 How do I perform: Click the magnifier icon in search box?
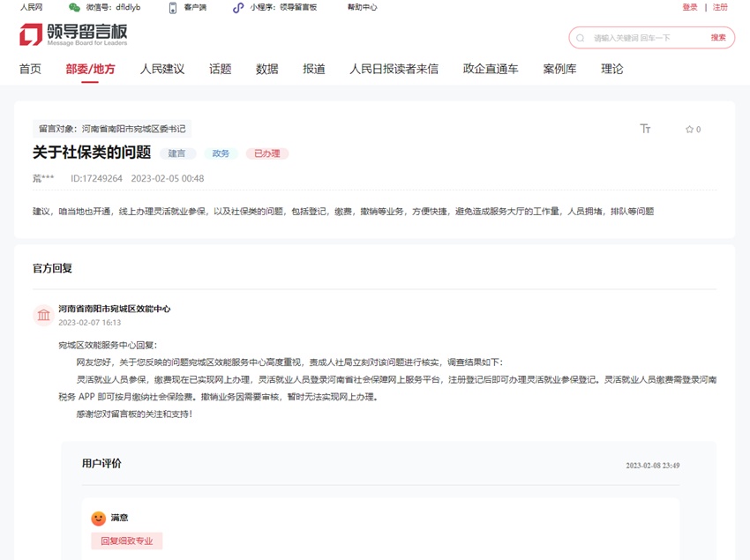[x=581, y=38]
